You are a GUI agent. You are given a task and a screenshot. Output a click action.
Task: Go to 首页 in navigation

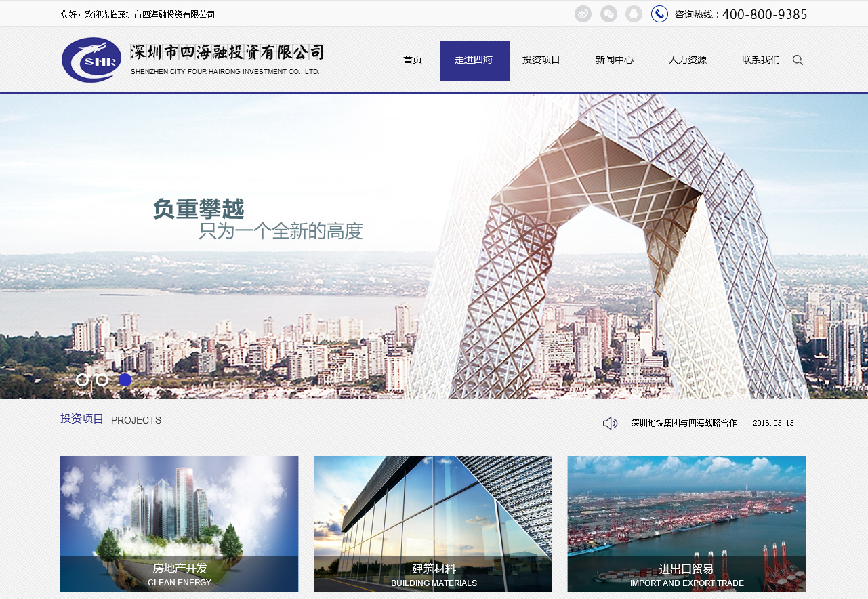[413, 60]
